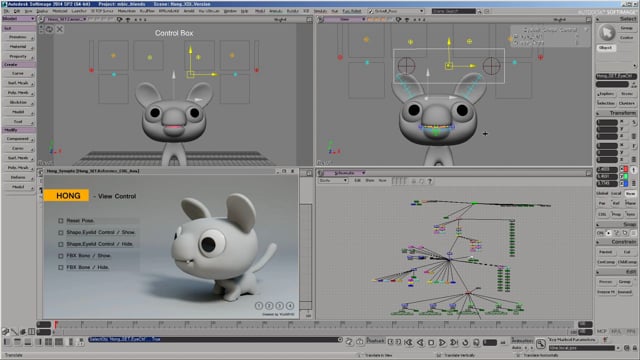Click the Explore button
The height and width of the screenshot is (360, 640).
[x=606, y=94]
